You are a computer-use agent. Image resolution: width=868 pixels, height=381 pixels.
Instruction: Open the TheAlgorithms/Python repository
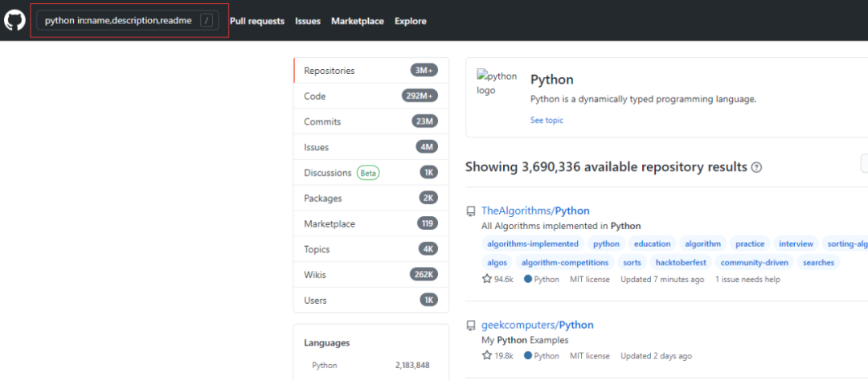[535, 211]
